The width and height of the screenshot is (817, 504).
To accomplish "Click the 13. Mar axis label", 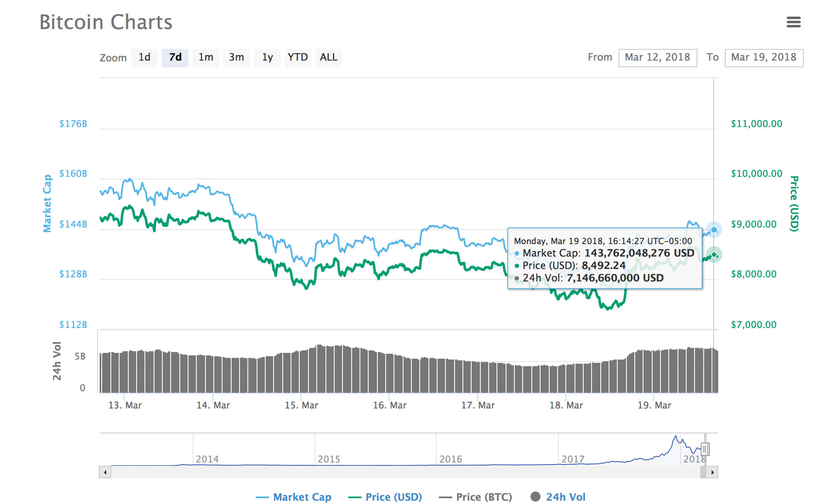I will (125, 405).
